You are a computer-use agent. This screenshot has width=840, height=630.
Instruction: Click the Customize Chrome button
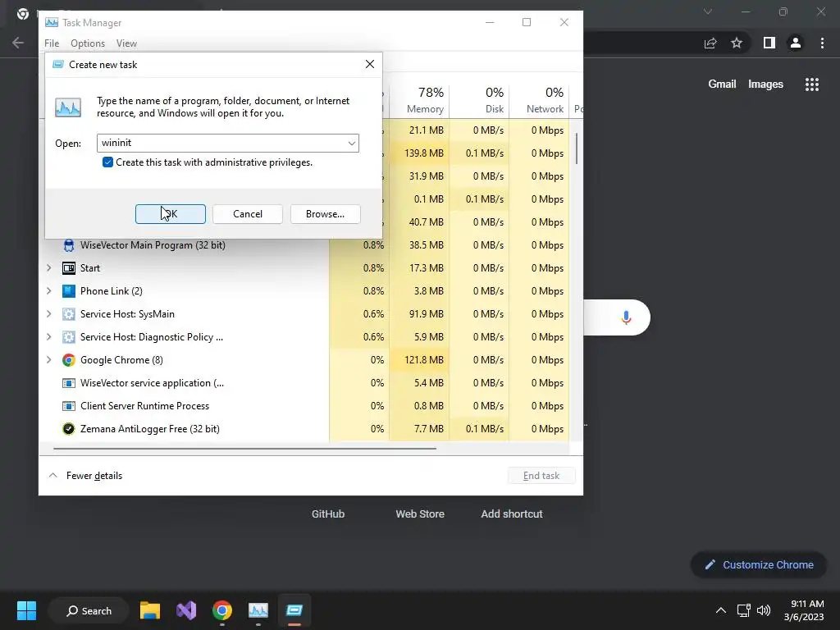tap(759, 564)
